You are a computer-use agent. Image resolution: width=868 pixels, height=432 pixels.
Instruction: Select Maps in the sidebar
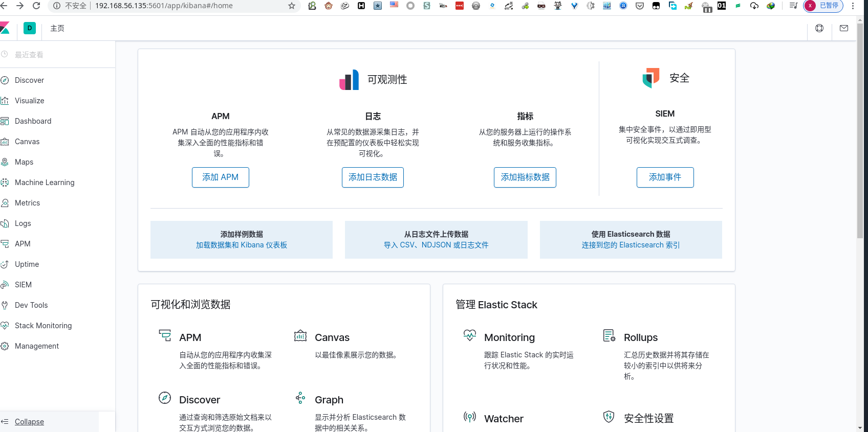click(x=24, y=162)
